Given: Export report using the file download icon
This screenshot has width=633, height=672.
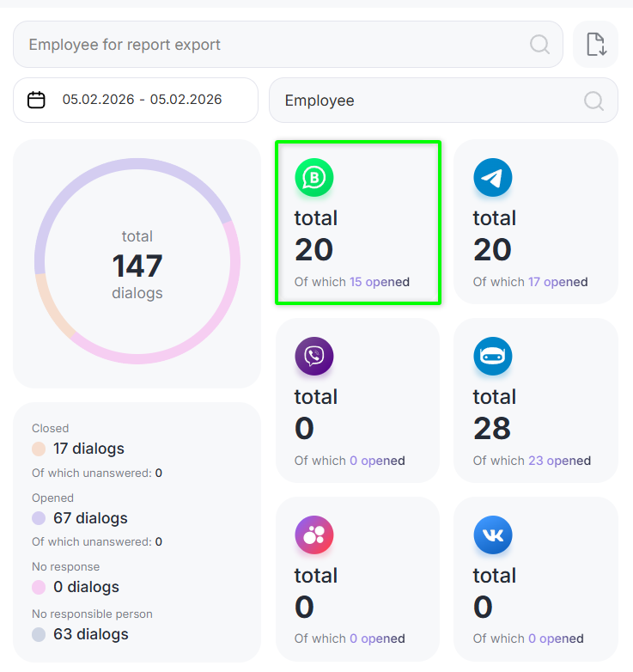Looking at the screenshot, I should point(595,45).
